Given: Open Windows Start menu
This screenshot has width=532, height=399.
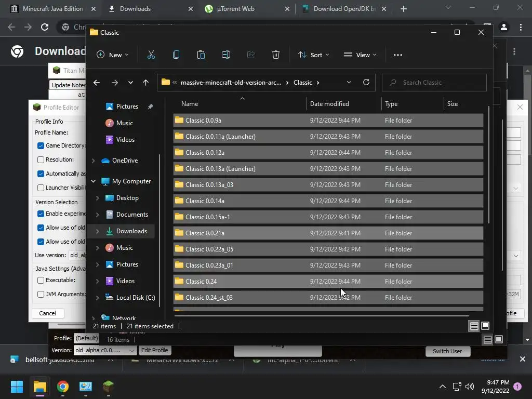Looking at the screenshot, I should point(17,387).
